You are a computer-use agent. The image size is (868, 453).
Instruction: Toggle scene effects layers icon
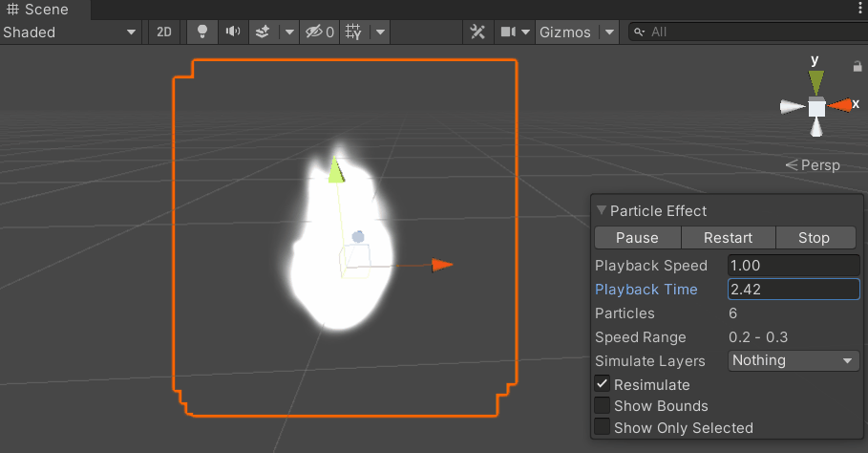click(263, 32)
